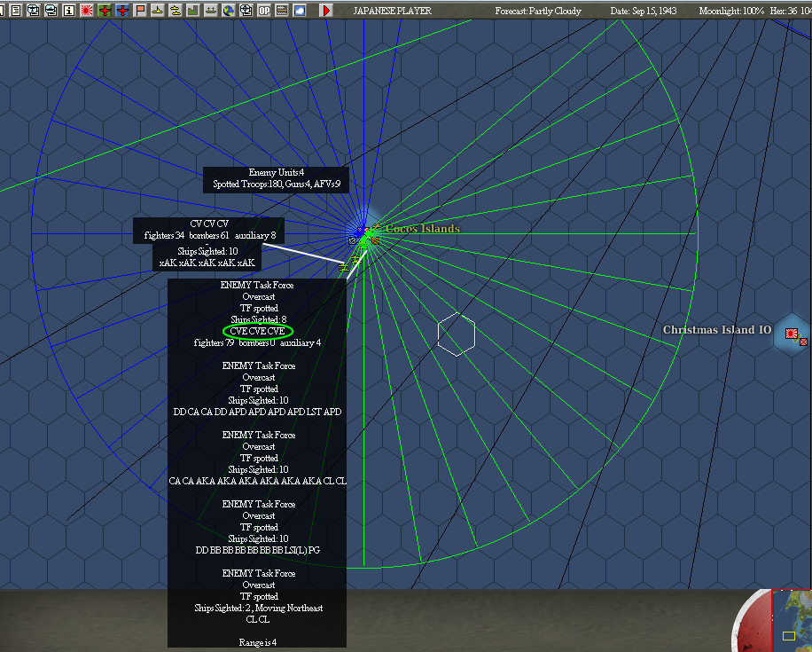Open the aircraft list pages icon

point(34,10)
